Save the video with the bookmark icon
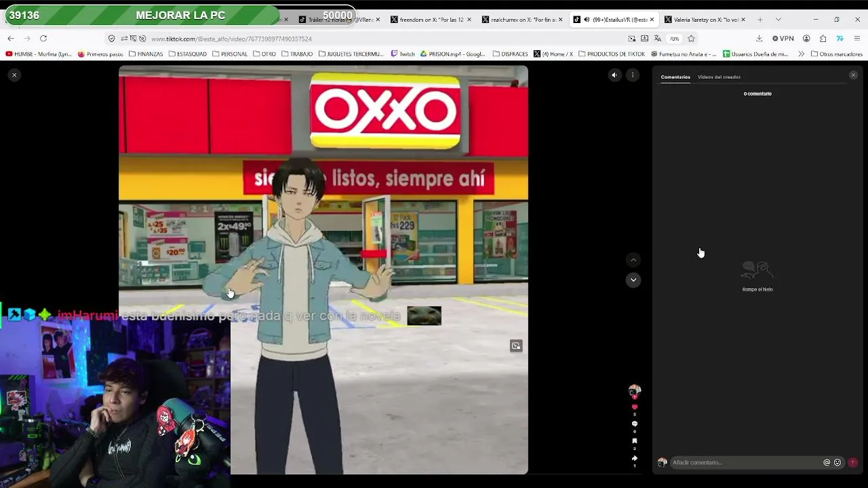The height and width of the screenshot is (488, 868). [635, 441]
